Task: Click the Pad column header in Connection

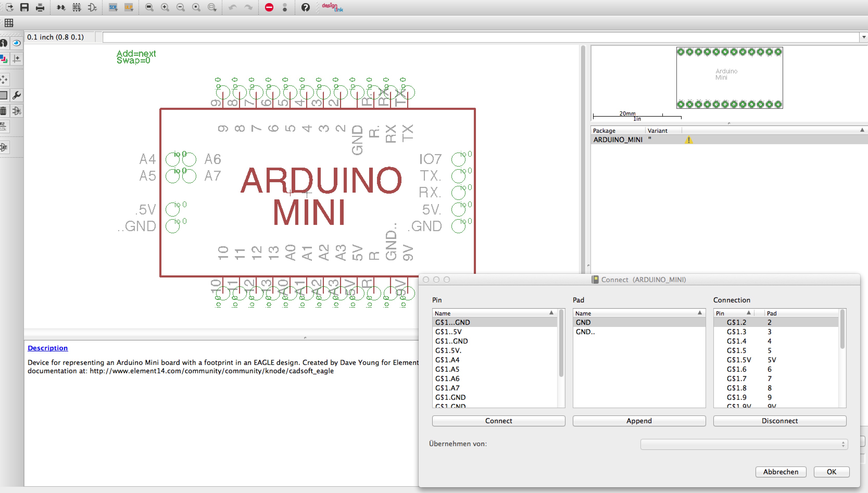Action: pos(801,313)
